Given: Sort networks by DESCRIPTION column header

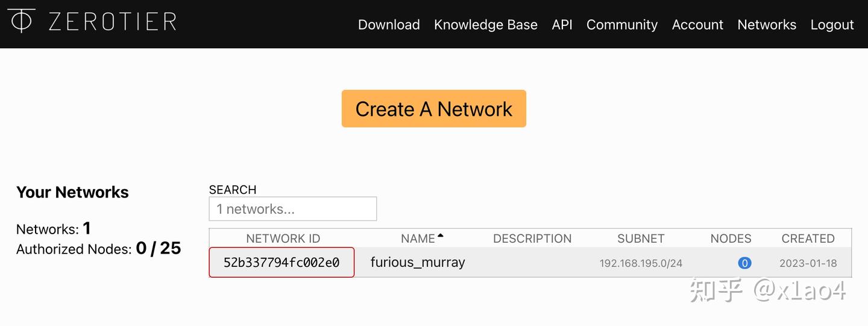Looking at the screenshot, I should coord(532,238).
